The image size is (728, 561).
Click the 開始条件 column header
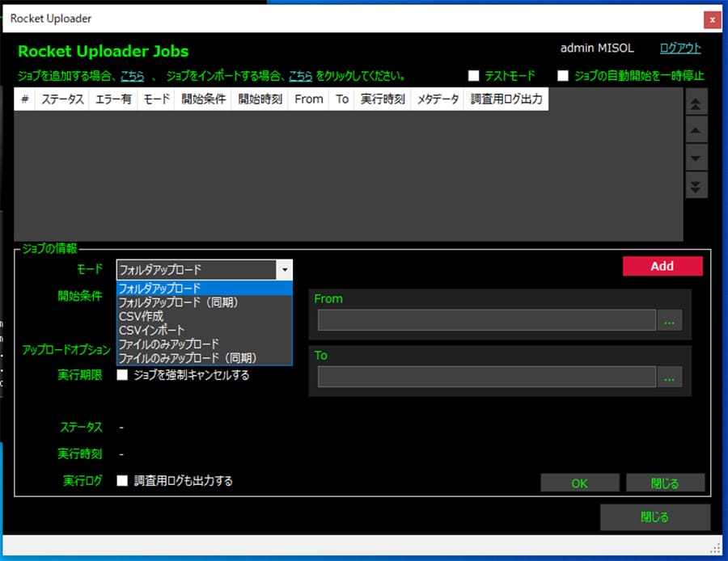203,99
